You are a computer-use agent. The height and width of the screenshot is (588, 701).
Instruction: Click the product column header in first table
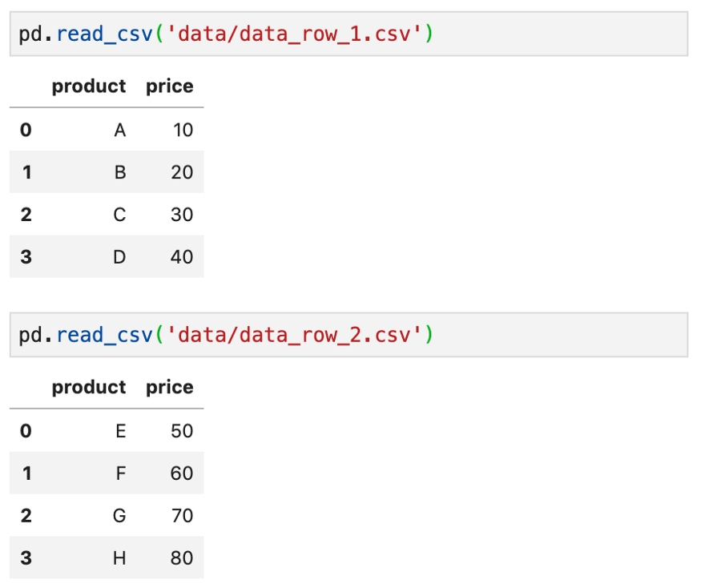click(x=89, y=87)
